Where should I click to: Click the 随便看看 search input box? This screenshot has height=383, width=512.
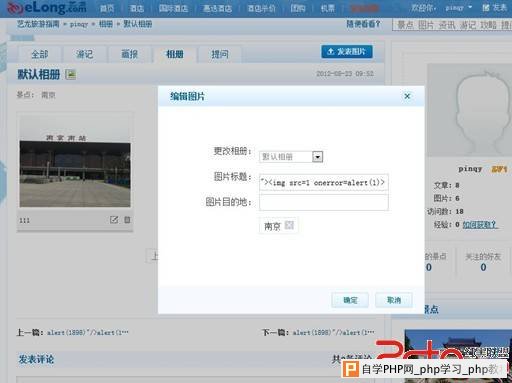[x=452, y=25]
